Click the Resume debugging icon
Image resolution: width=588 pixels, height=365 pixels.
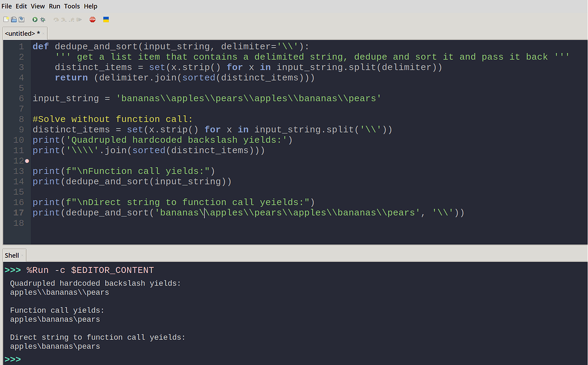[79, 19]
